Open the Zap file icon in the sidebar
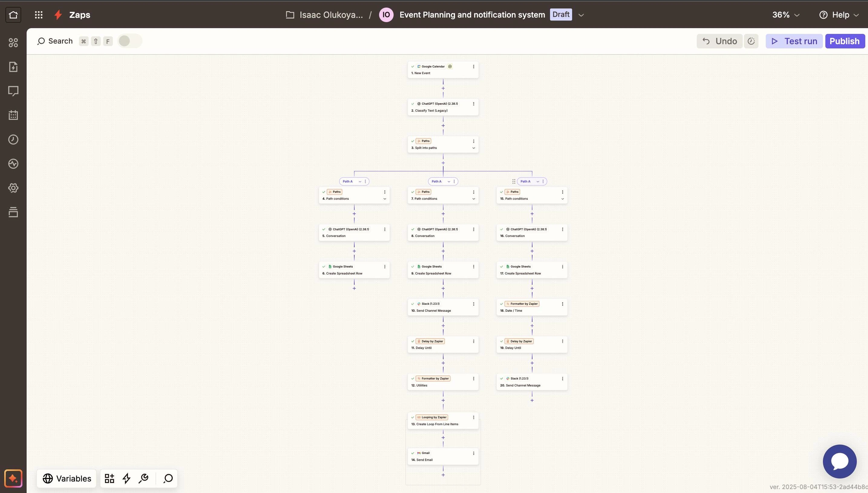868x493 pixels. (13, 67)
